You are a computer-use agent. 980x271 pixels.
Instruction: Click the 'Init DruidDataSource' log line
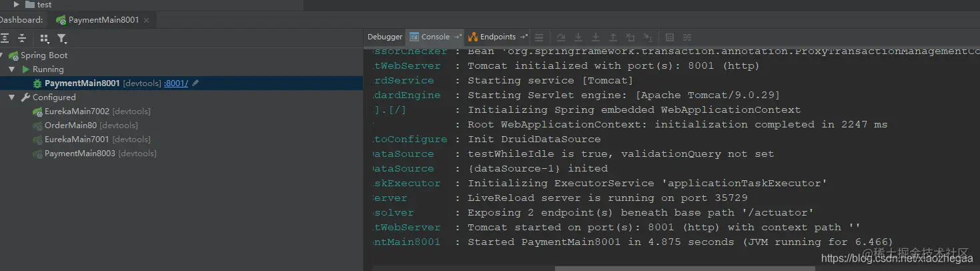click(534, 140)
